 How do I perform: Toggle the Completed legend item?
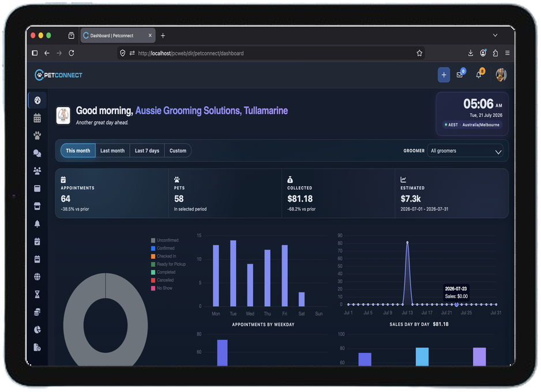point(163,272)
